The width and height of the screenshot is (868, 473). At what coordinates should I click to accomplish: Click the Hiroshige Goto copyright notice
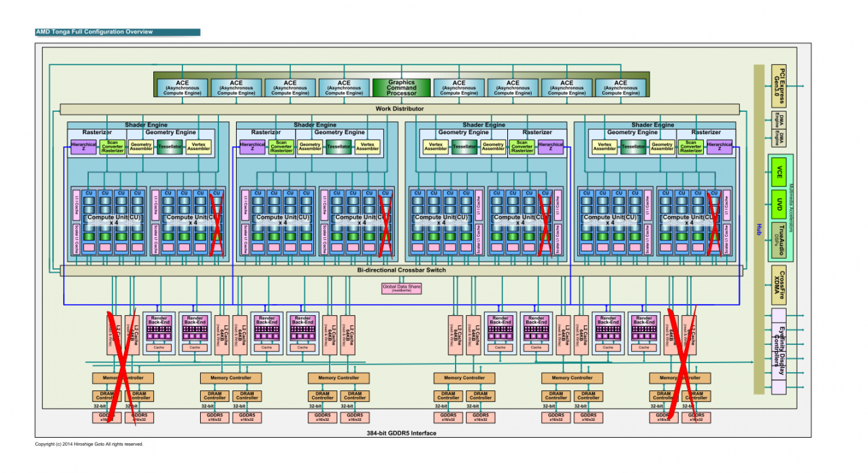[x=90, y=445]
